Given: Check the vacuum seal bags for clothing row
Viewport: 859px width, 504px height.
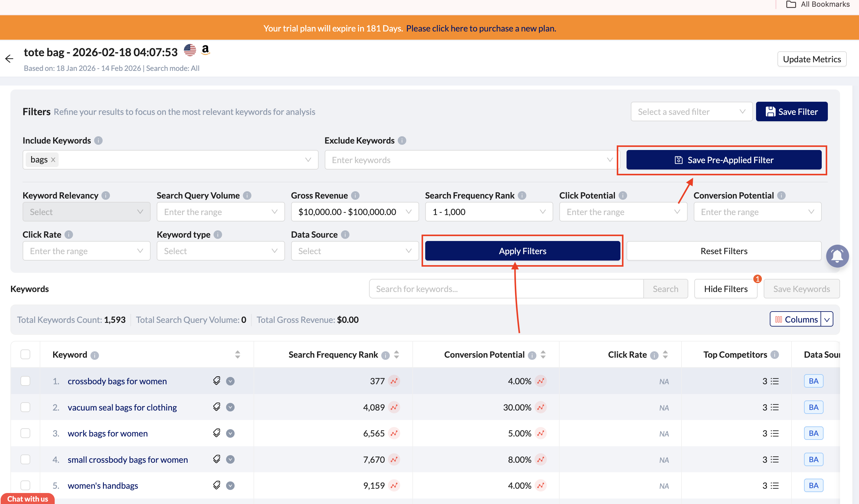Looking at the screenshot, I should coord(25,407).
